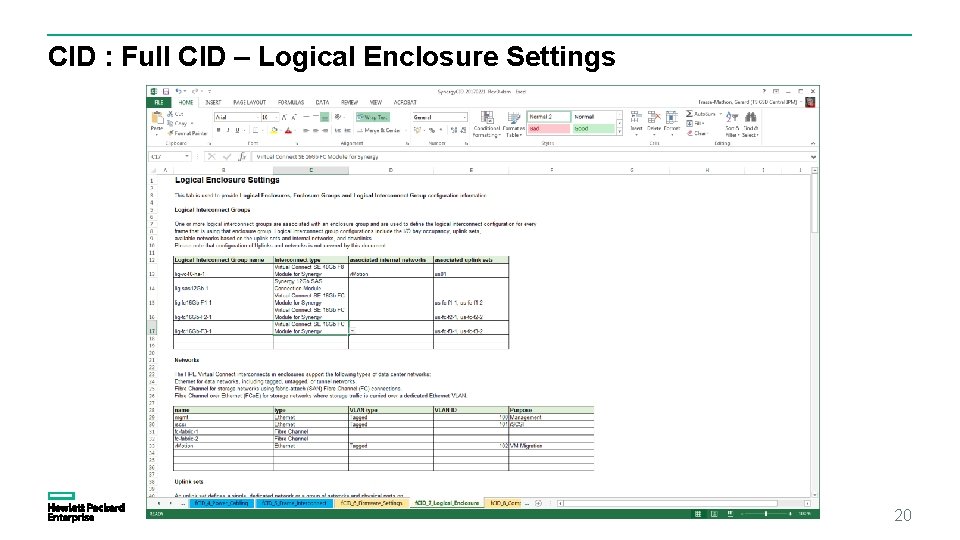Expand the cell styles gallery

pyautogui.click(x=620, y=131)
